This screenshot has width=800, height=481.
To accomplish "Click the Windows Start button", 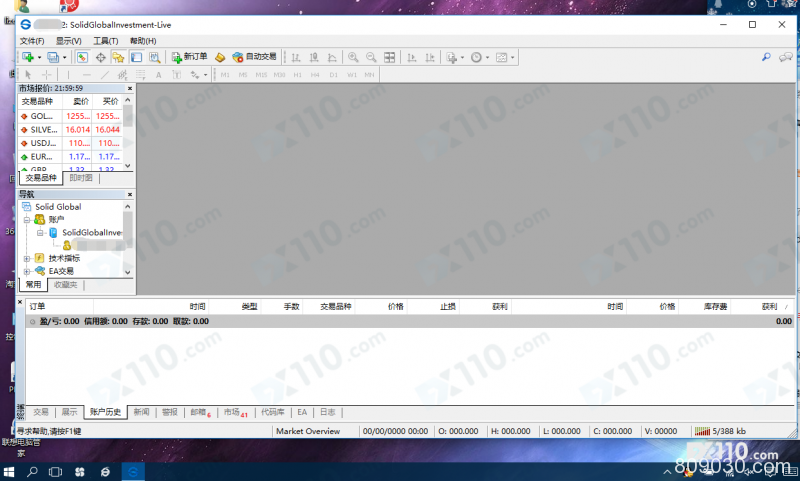I will click(11, 469).
